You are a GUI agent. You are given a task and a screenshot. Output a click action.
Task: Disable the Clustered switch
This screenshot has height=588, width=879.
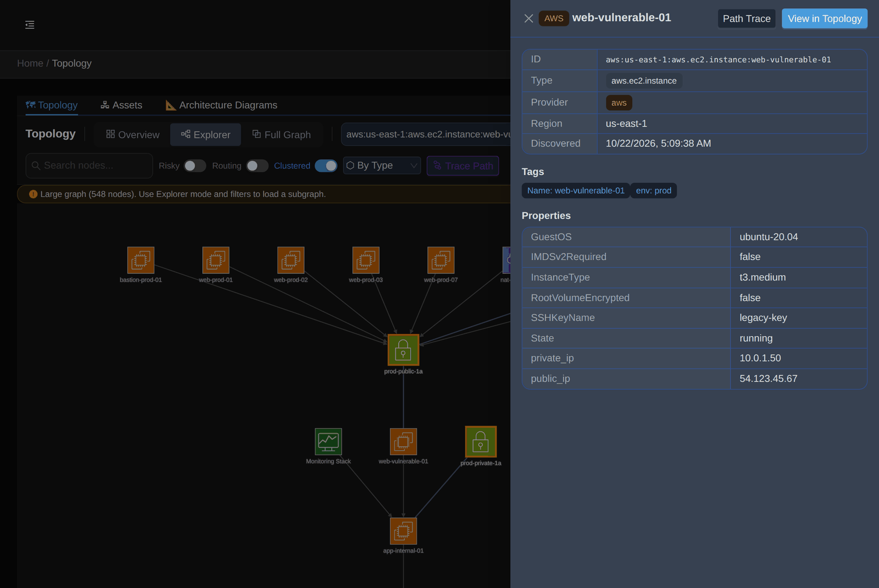(326, 166)
